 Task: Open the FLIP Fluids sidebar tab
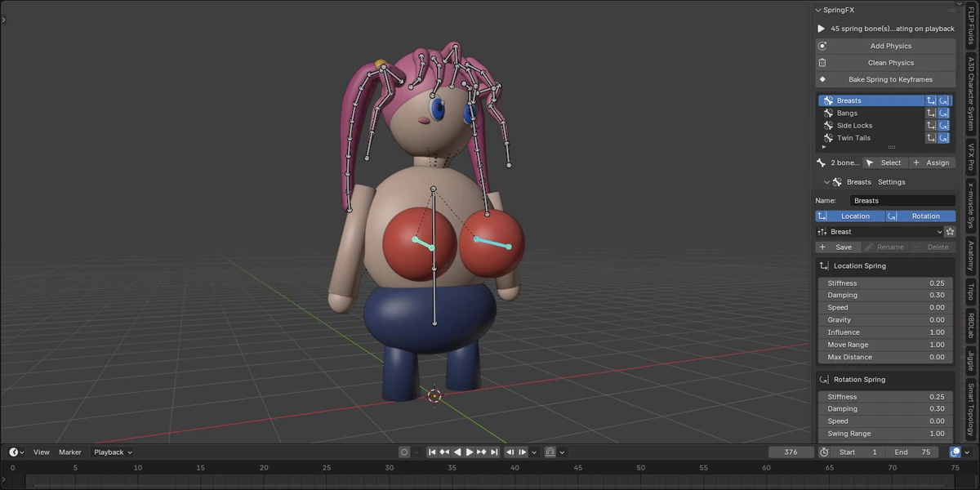[x=971, y=25]
